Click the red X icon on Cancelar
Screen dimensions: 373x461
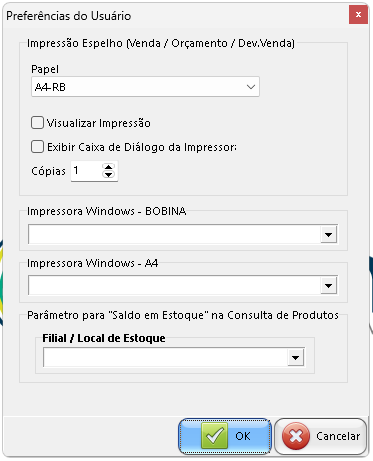[296, 436]
